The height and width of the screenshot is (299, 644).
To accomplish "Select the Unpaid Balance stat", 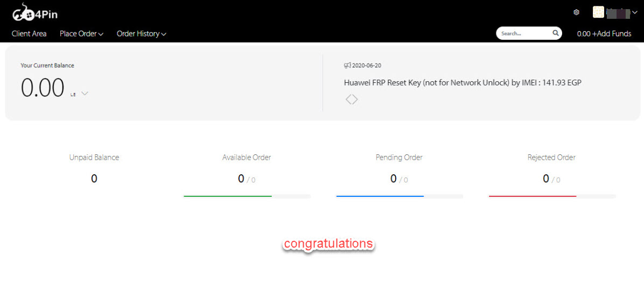I will (94, 158).
